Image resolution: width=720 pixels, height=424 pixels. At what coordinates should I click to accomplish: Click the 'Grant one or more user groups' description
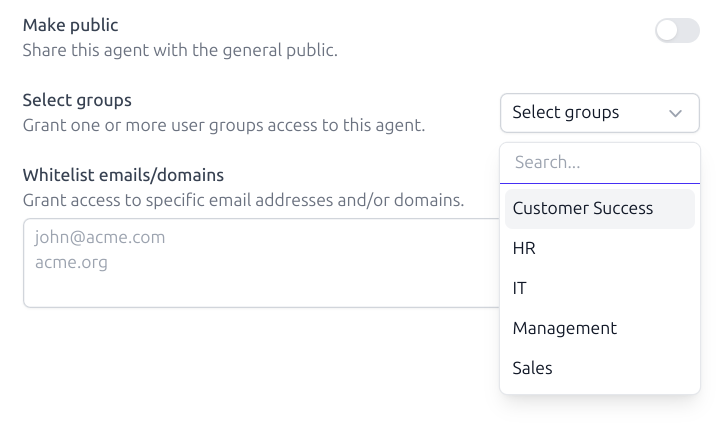(224, 125)
